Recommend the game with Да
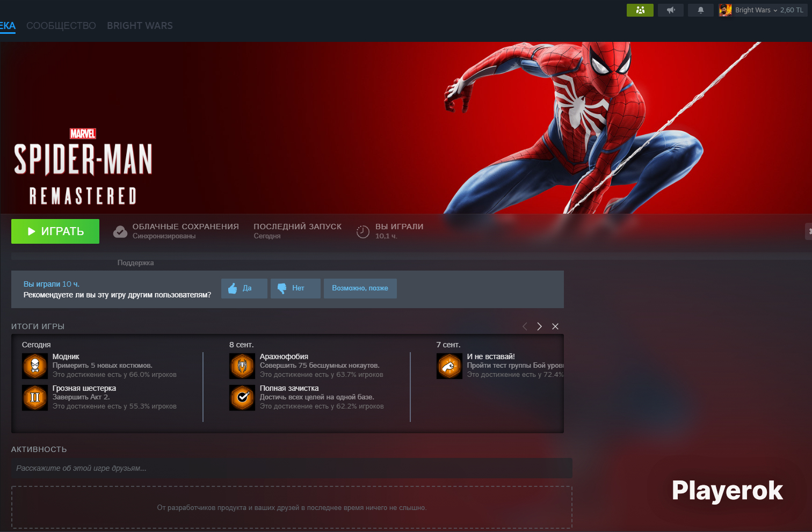 (244, 288)
